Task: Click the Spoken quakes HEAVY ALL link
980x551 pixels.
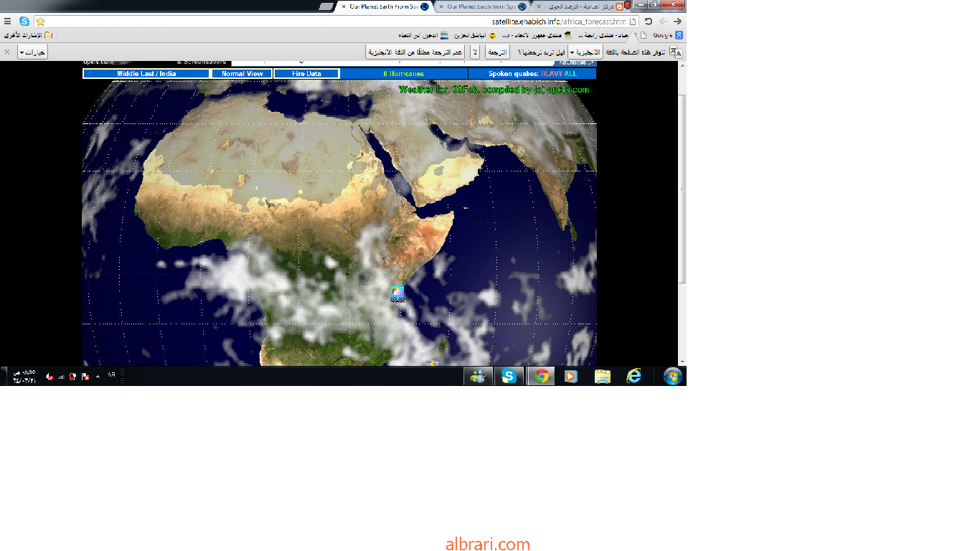Action: point(532,74)
